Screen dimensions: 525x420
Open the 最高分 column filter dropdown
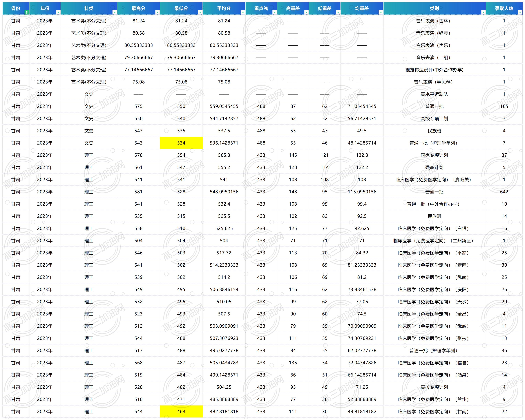(157, 12)
